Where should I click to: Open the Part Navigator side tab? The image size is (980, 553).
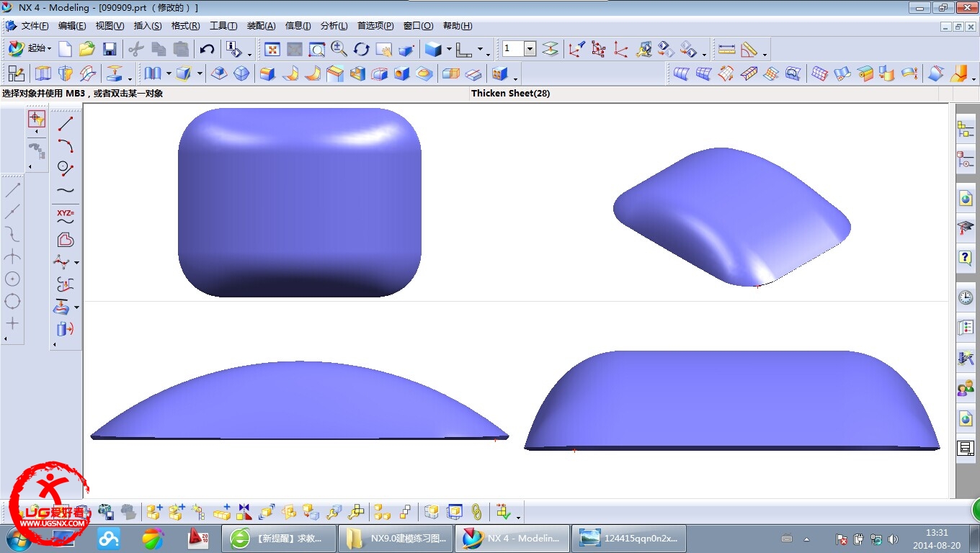[x=966, y=160]
